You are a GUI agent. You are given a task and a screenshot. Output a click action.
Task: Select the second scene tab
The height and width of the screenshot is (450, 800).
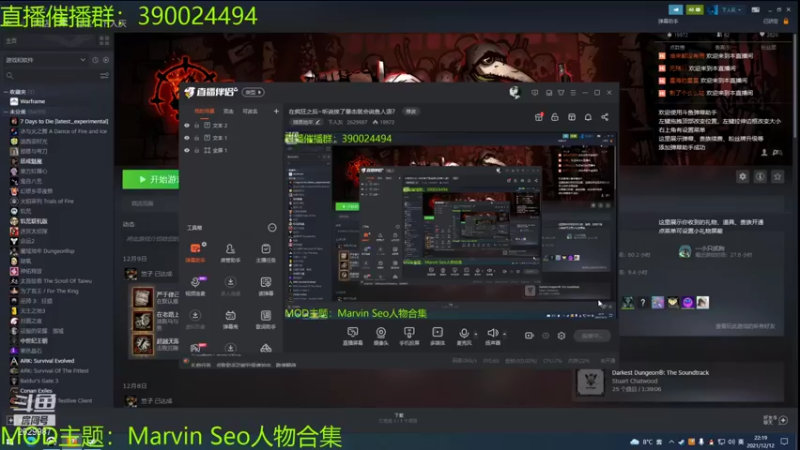(228, 111)
